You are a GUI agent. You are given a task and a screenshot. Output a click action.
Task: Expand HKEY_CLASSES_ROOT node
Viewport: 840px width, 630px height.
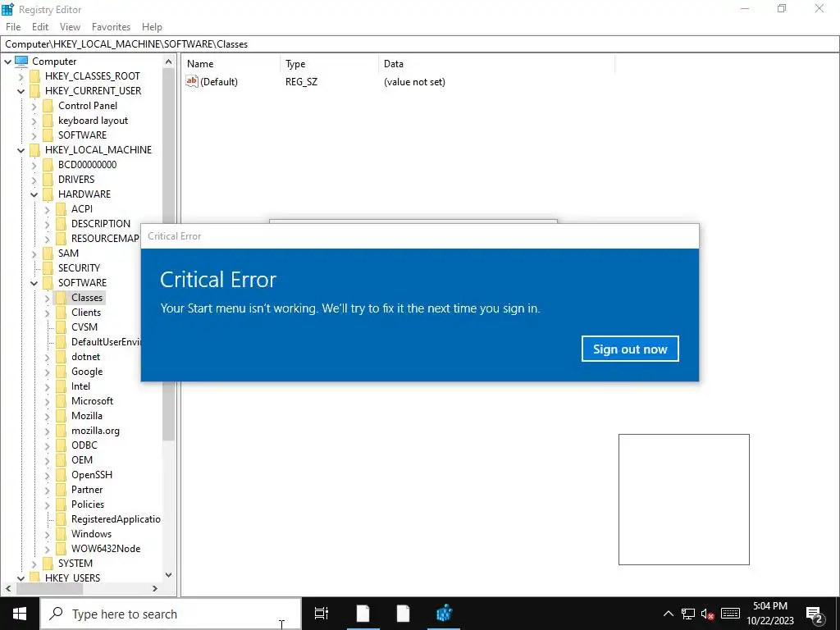point(21,76)
